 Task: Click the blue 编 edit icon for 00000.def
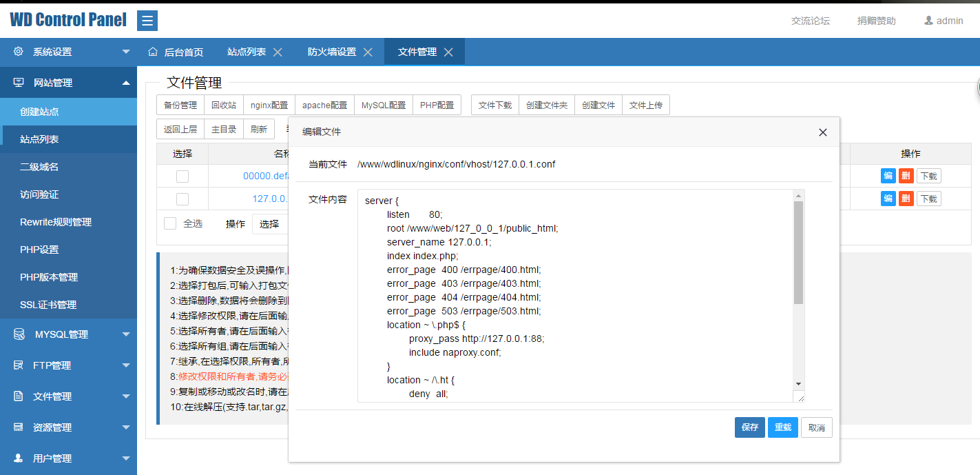tap(888, 176)
